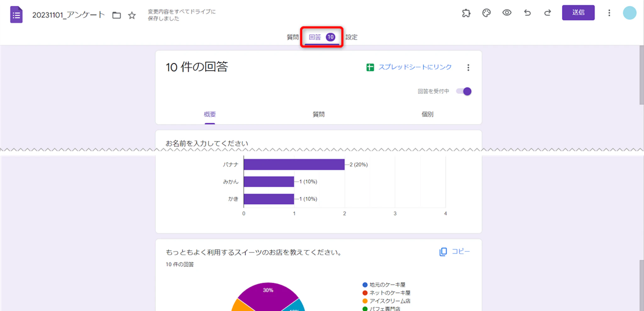The height and width of the screenshot is (311, 644).
Task: Open the theme customization palette icon
Action: click(486, 13)
